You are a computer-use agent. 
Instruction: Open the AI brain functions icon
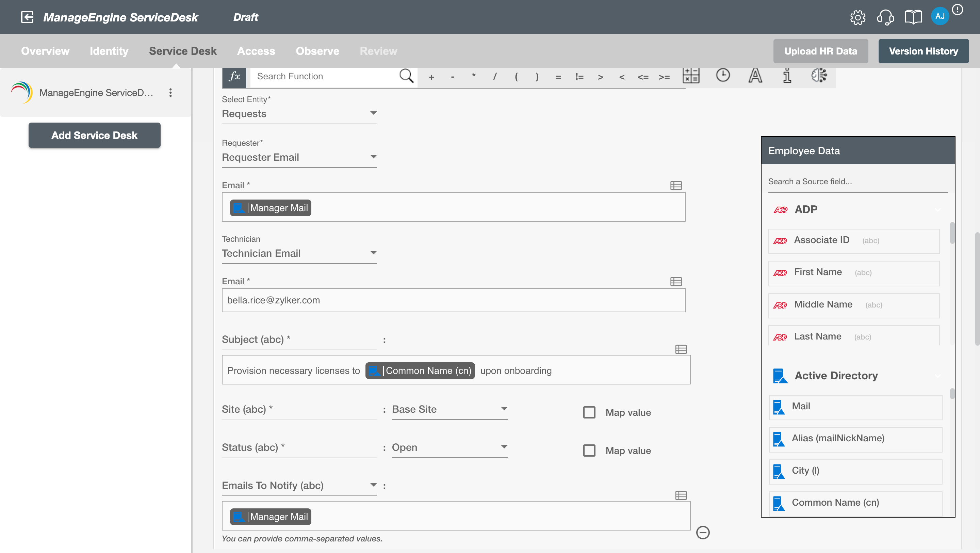[x=819, y=75]
